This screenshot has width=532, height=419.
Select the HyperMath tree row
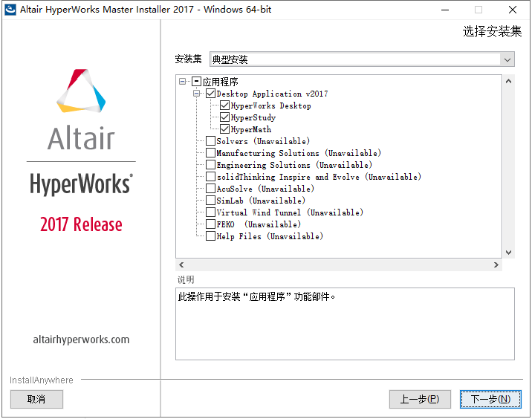[x=251, y=129]
